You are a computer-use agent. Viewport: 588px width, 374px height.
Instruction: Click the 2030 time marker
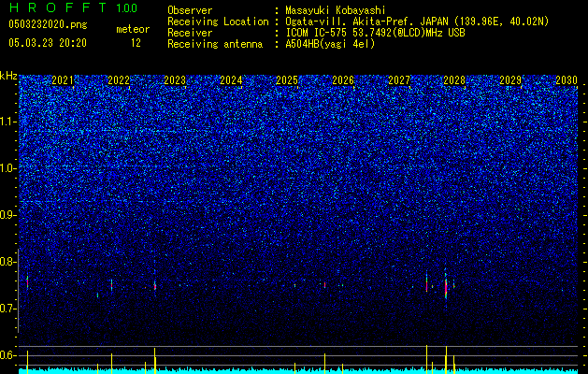coord(566,80)
